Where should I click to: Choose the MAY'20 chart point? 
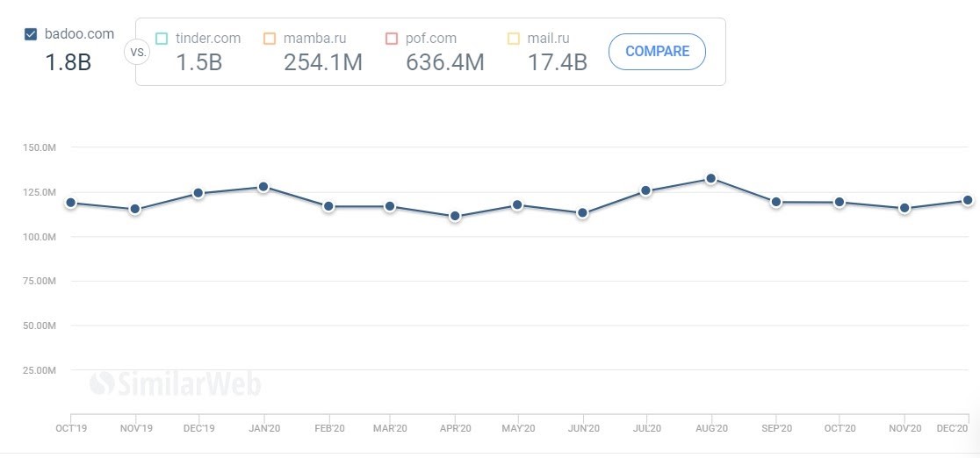(x=517, y=204)
